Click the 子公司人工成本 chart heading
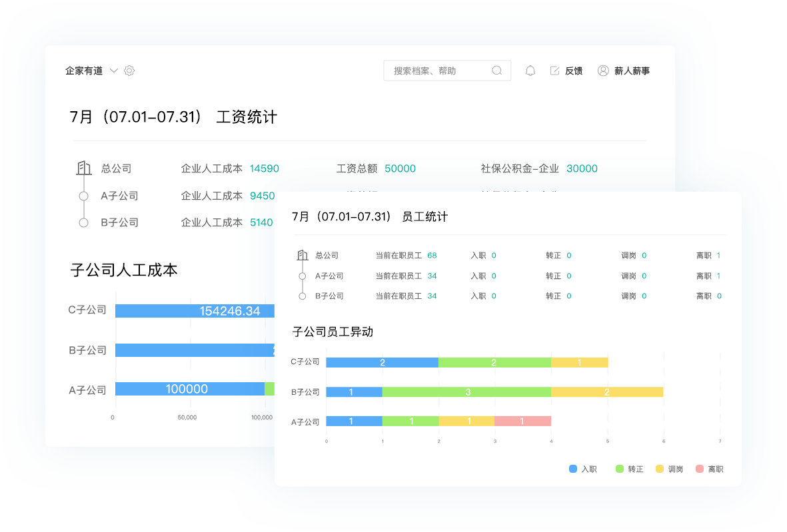 tap(124, 270)
